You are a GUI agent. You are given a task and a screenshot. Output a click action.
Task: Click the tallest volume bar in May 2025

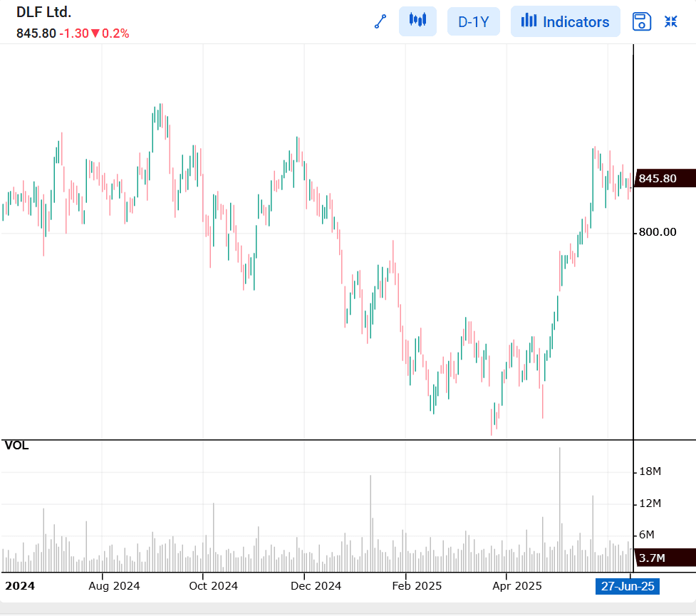(560, 509)
